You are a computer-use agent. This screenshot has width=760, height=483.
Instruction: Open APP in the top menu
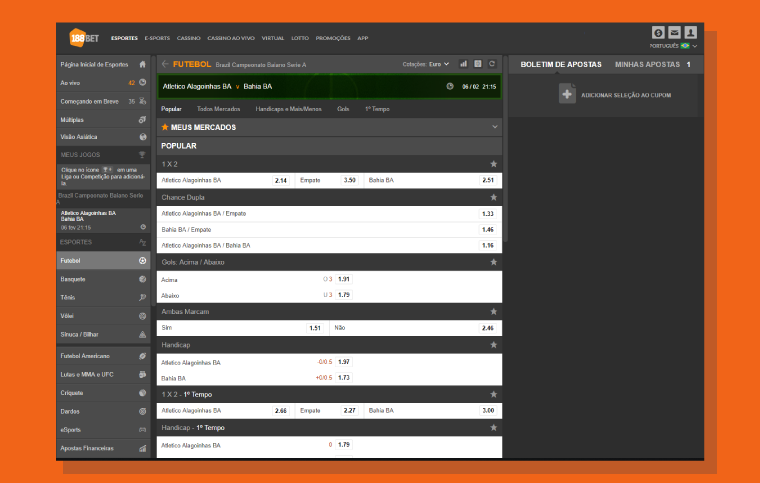click(x=363, y=38)
